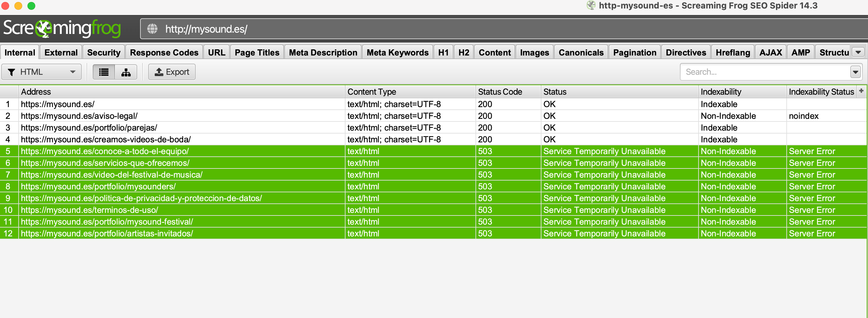Open the Images tab
The height and width of the screenshot is (318, 868).
[x=534, y=53]
